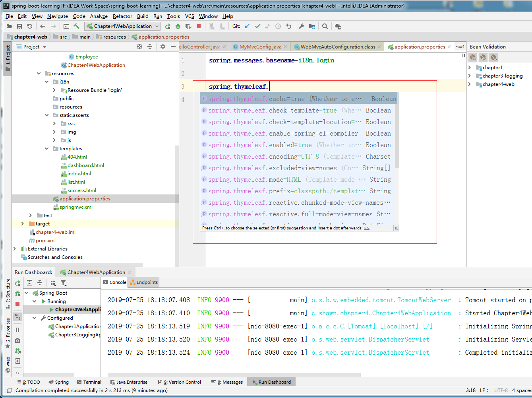
Task: Select index.html in the templates folder
Action: point(79,174)
